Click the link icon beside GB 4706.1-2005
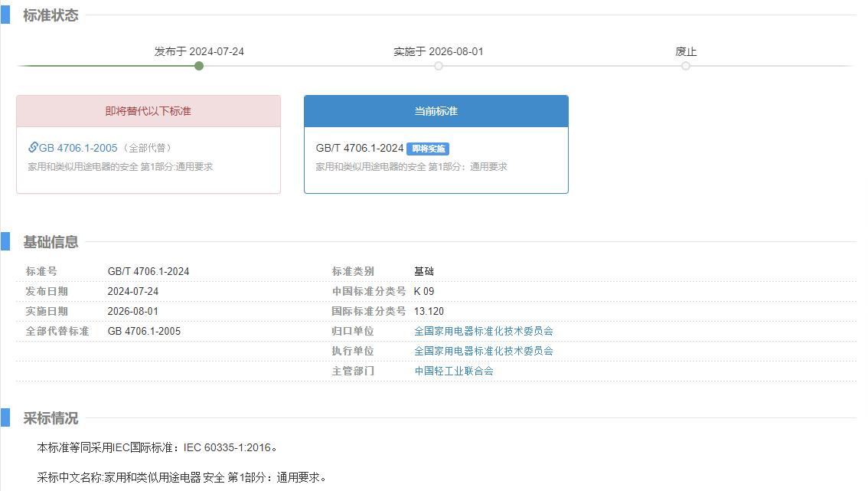868x491 pixels. coord(33,147)
